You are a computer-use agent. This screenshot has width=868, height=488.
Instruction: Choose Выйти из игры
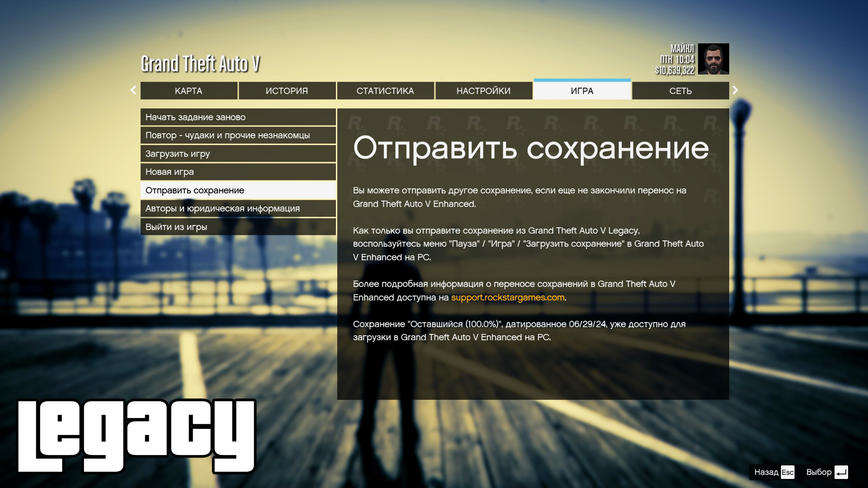pos(238,227)
